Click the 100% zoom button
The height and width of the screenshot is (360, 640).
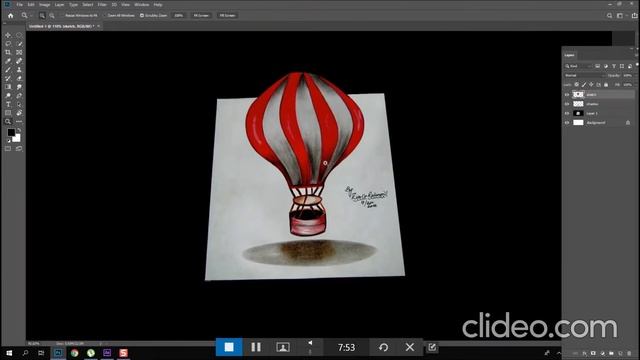click(x=179, y=16)
